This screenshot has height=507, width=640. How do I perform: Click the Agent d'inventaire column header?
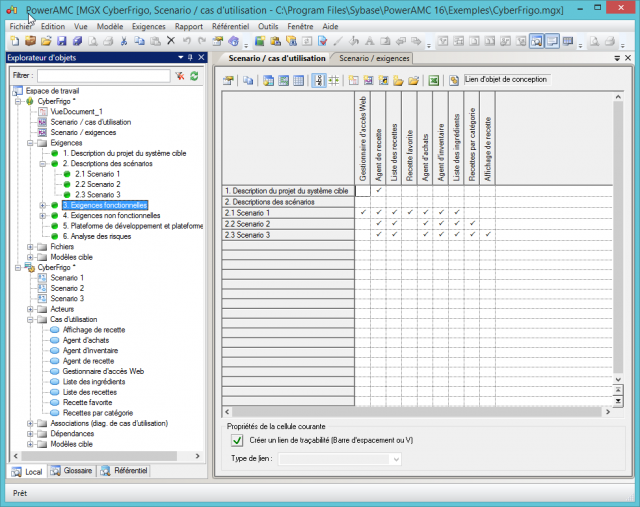(441, 138)
